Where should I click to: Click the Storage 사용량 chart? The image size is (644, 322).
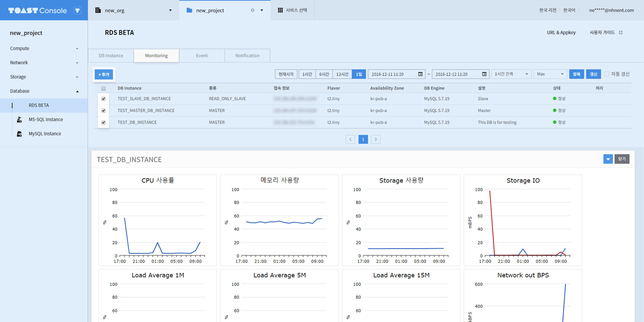(401, 220)
